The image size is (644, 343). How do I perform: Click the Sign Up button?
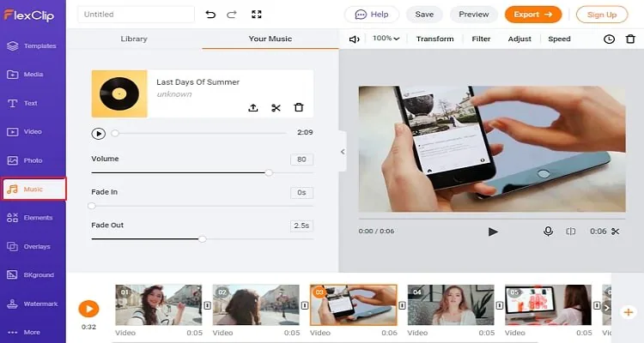602,15
